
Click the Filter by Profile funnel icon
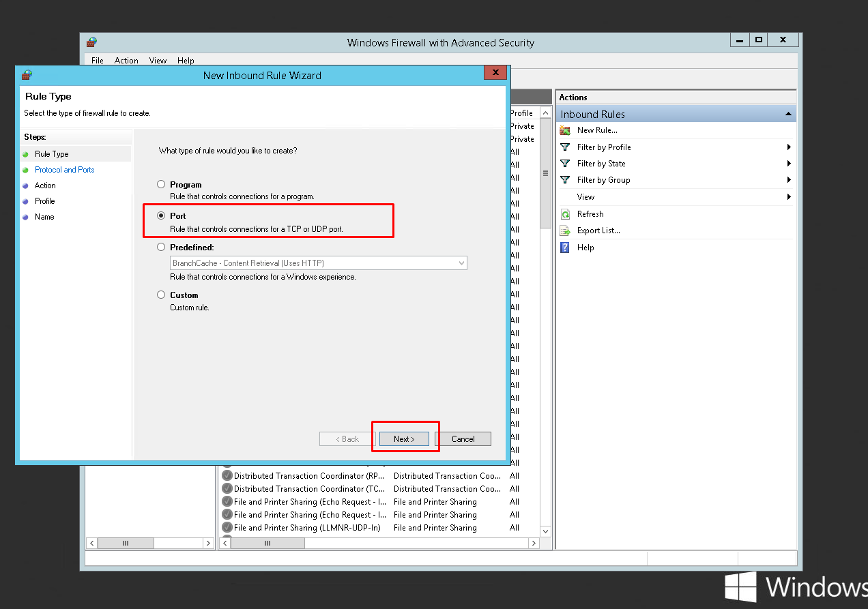point(565,147)
